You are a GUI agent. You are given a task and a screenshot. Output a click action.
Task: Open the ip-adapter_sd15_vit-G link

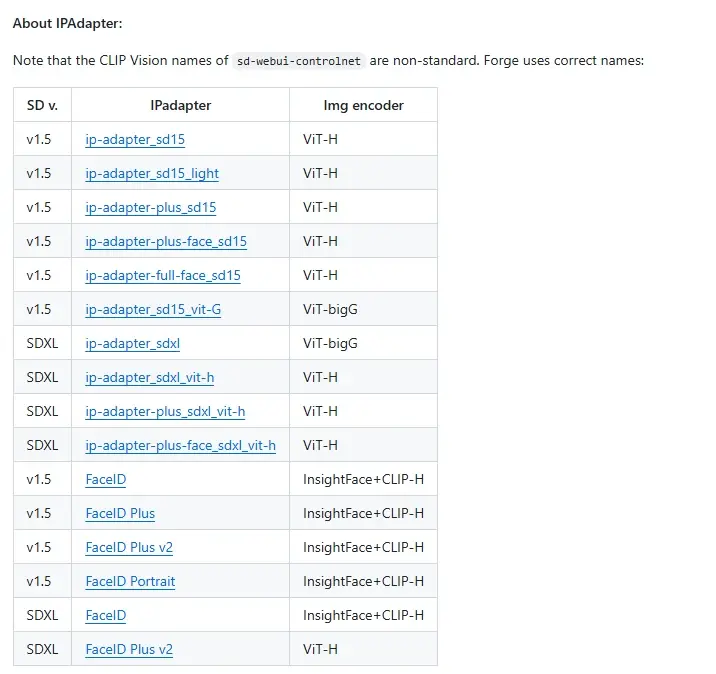(x=153, y=309)
